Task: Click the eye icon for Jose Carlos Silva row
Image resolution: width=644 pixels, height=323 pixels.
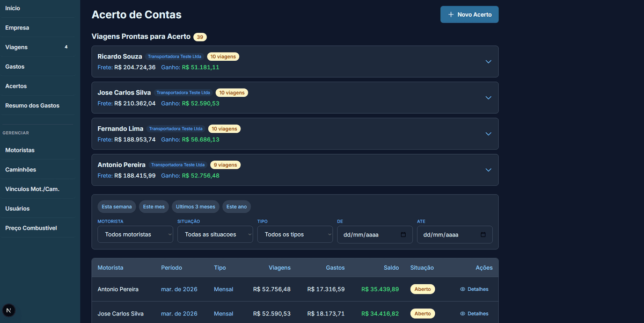Action: click(x=463, y=314)
